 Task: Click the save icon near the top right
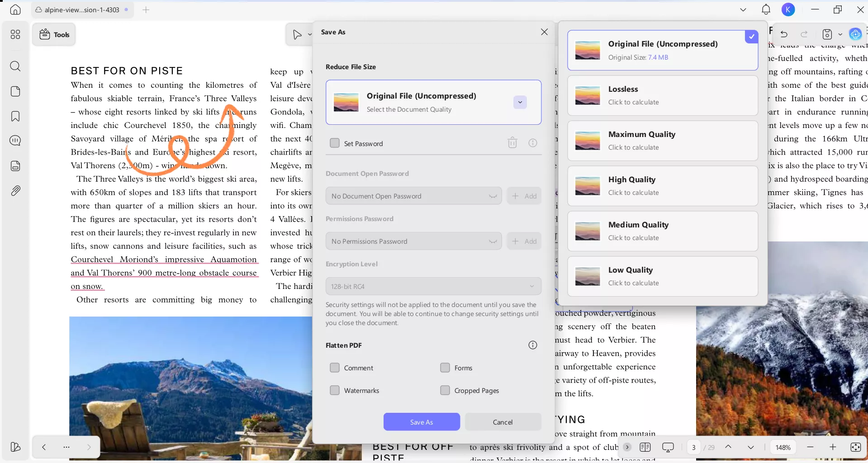click(x=827, y=34)
